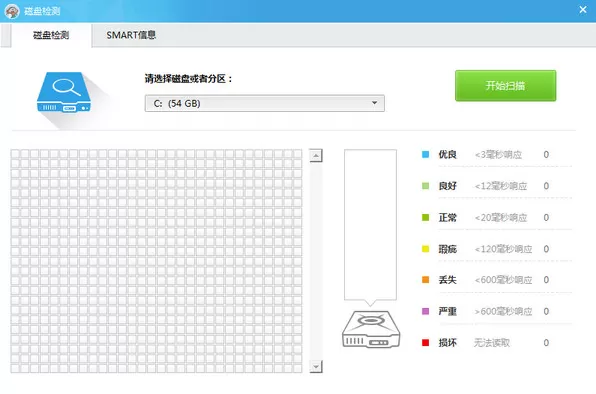Switch to the 磁盘检测 tab

coord(51,35)
